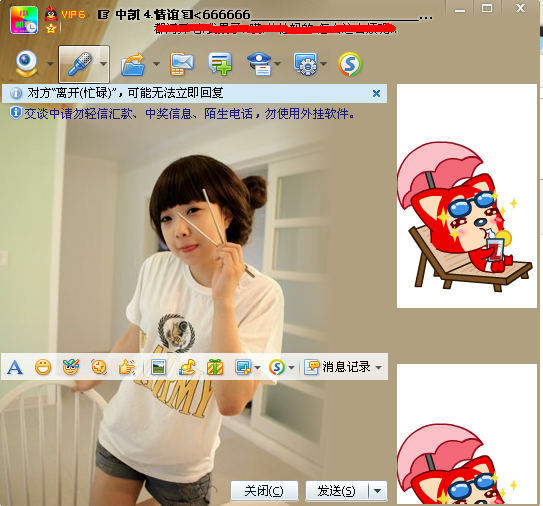
Task: Open message history 消息记录
Action: pos(338,367)
